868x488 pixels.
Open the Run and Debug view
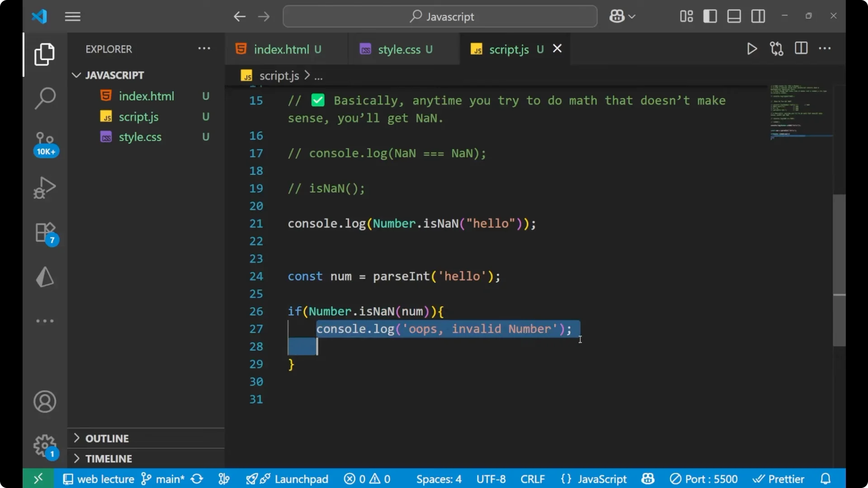(x=44, y=187)
